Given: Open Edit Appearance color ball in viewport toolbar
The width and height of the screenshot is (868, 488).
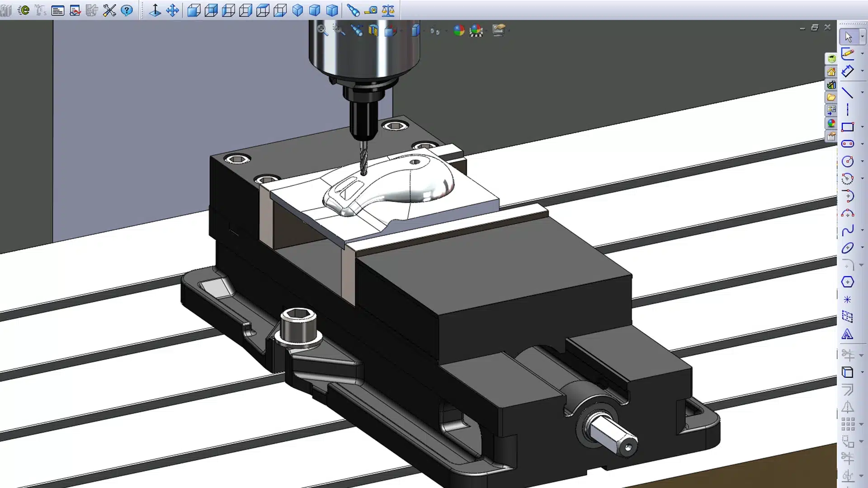Looking at the screenshot, I should [459, 30].
